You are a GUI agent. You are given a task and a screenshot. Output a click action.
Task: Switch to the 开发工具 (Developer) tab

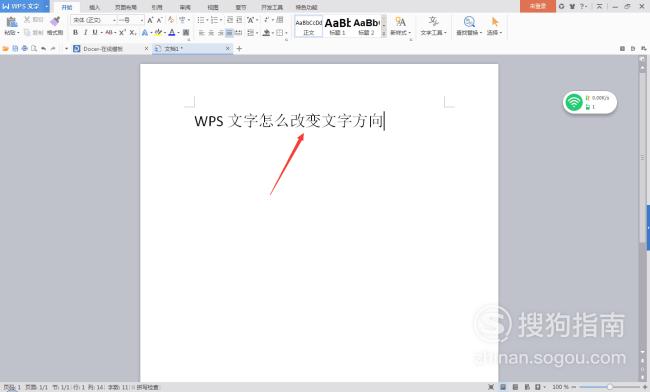(272, 7)
